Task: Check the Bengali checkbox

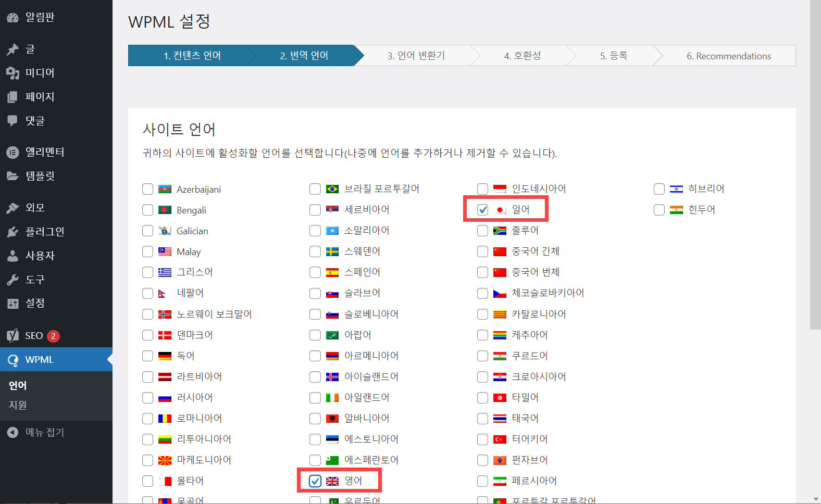Action: coord(148,210)
